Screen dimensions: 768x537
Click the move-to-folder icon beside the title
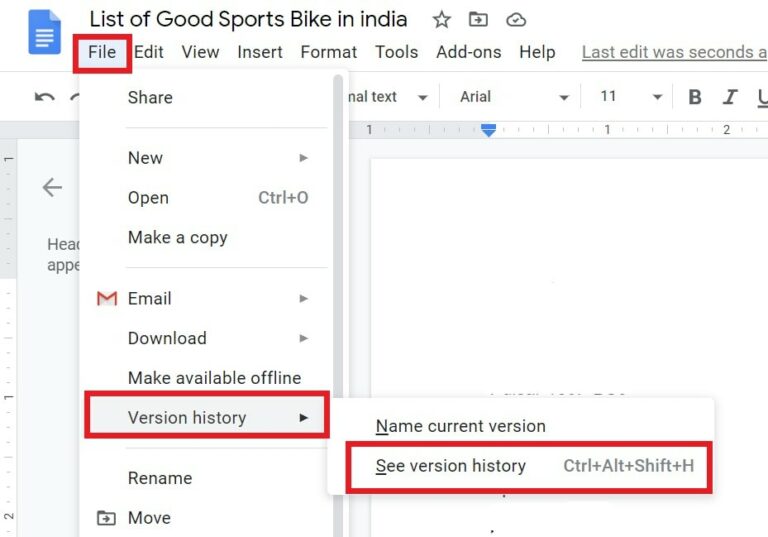(478, 20)
